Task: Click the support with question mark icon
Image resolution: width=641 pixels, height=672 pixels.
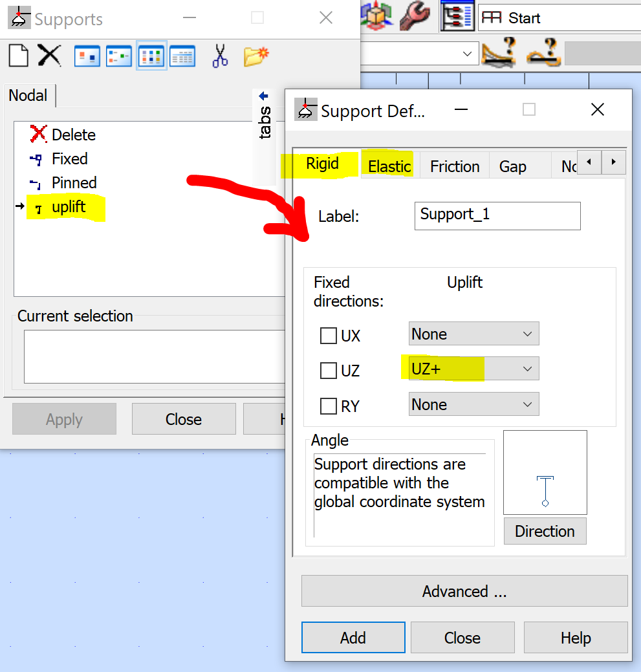Action: tap(544, 53)
